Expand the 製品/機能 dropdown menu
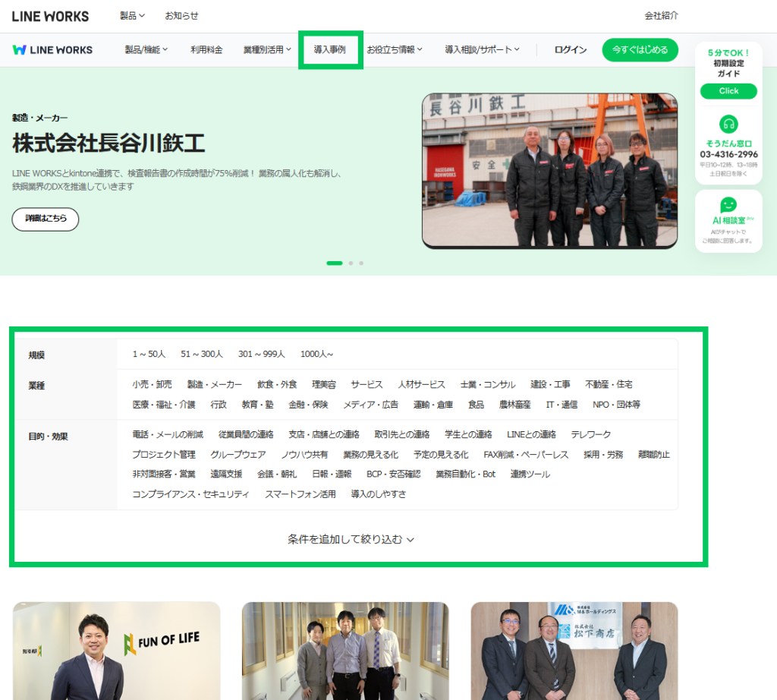This screenshot has height=700, width=777. (146, 50)
